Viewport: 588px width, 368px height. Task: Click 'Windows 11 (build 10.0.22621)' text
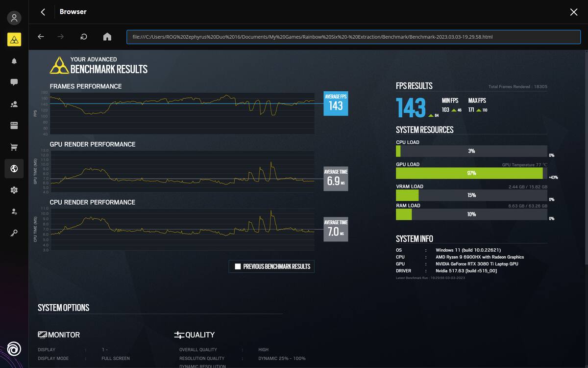pyautogui.click(x=468, y=250)
